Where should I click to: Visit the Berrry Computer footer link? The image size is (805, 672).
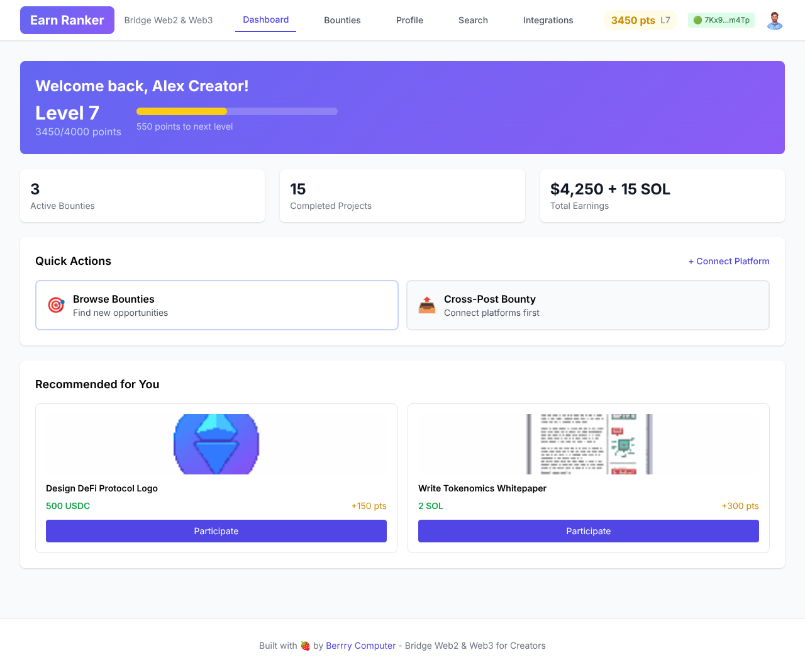(x=360, y=645)
